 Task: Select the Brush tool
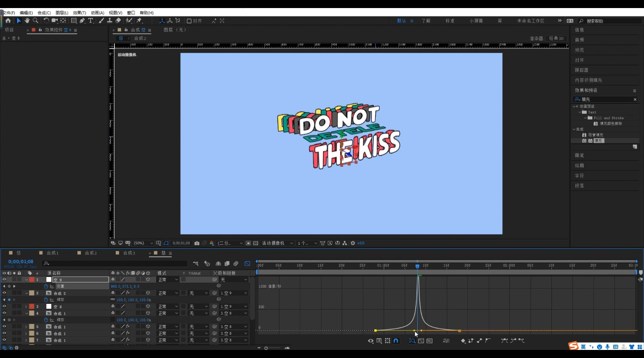click(x=102, y=21)
